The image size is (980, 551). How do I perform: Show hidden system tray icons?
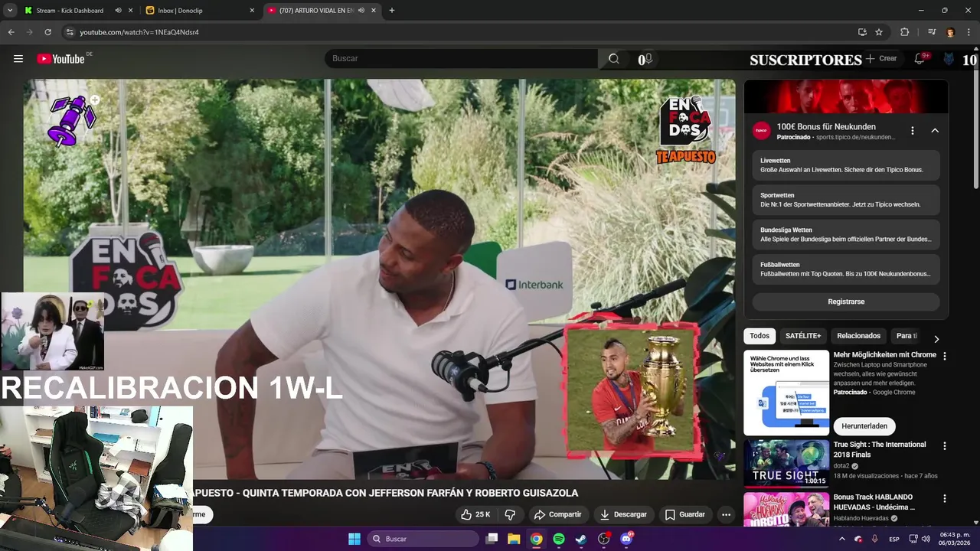tap(842, 539)
